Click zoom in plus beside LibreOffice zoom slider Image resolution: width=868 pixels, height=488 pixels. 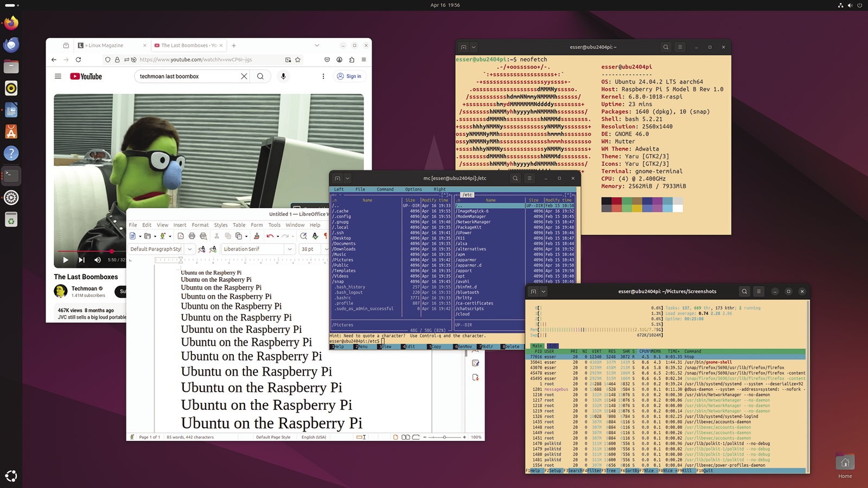click(464, 437)
